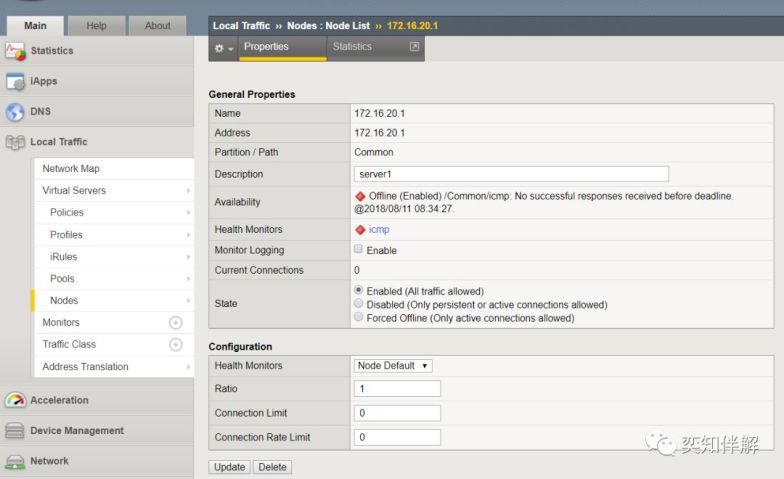The image size is (784, 479).
Task: Open the Properties tab
Action: point(282,48)
